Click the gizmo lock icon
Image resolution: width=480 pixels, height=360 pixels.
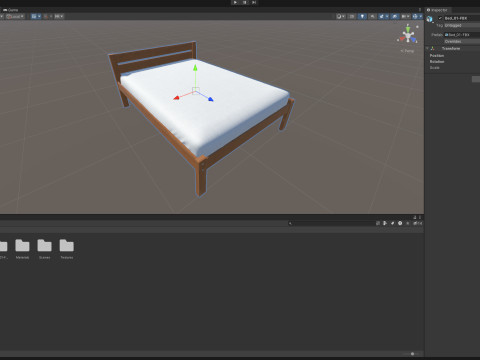(x=417, y=27)
